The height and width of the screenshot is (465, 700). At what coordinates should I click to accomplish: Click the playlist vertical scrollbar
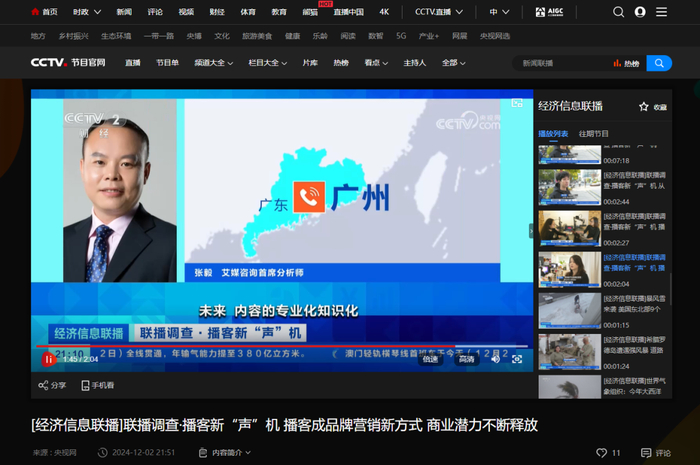pos(670,290)
